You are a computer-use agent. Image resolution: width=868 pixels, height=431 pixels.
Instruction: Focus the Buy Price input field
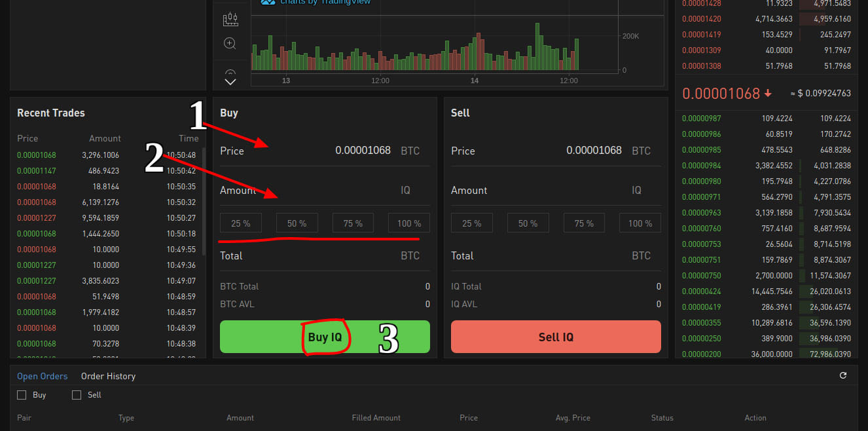325,151
